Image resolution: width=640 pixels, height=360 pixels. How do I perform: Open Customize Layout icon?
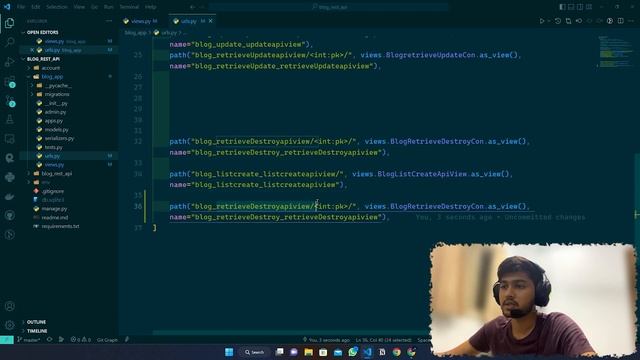589,7
